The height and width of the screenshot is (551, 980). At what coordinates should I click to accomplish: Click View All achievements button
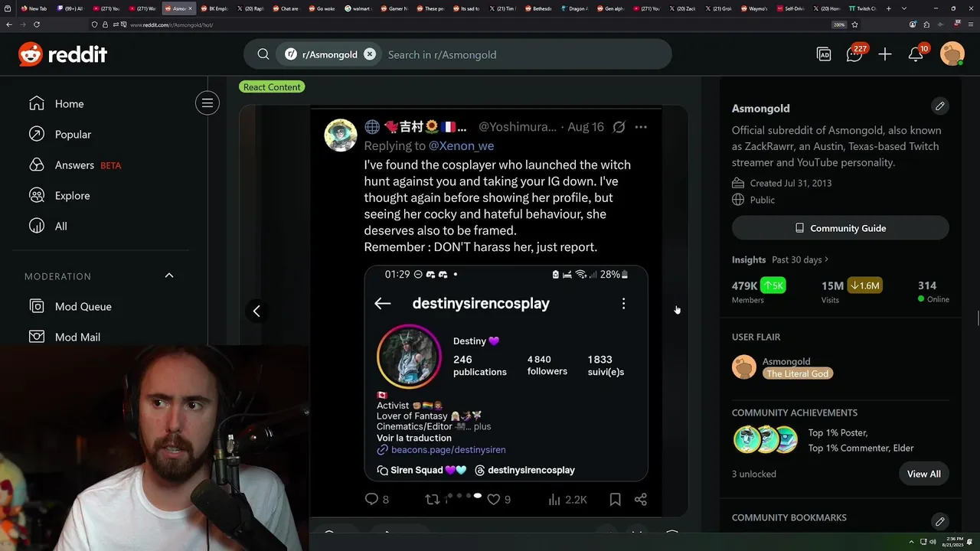pos(923,474)
